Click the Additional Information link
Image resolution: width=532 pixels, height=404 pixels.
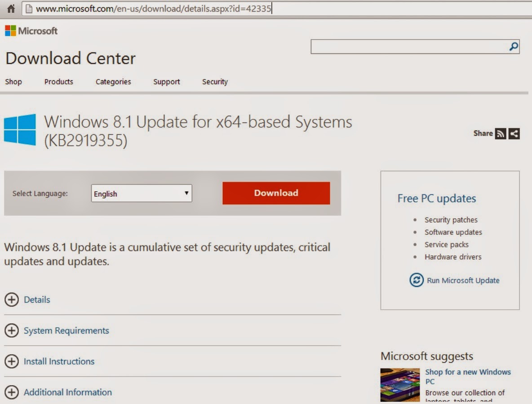pos(68,392)
